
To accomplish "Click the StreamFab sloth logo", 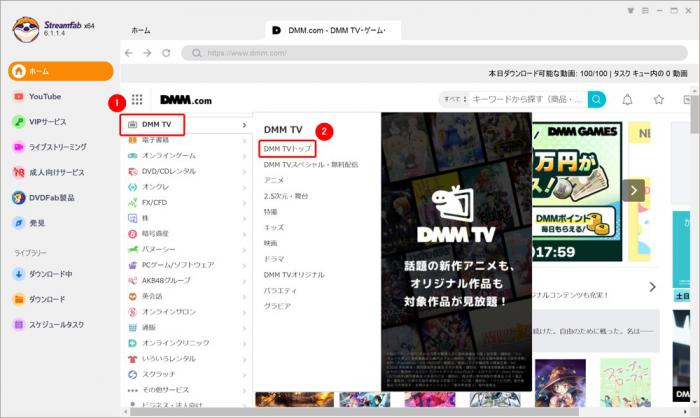I will [x=26, y=29].
